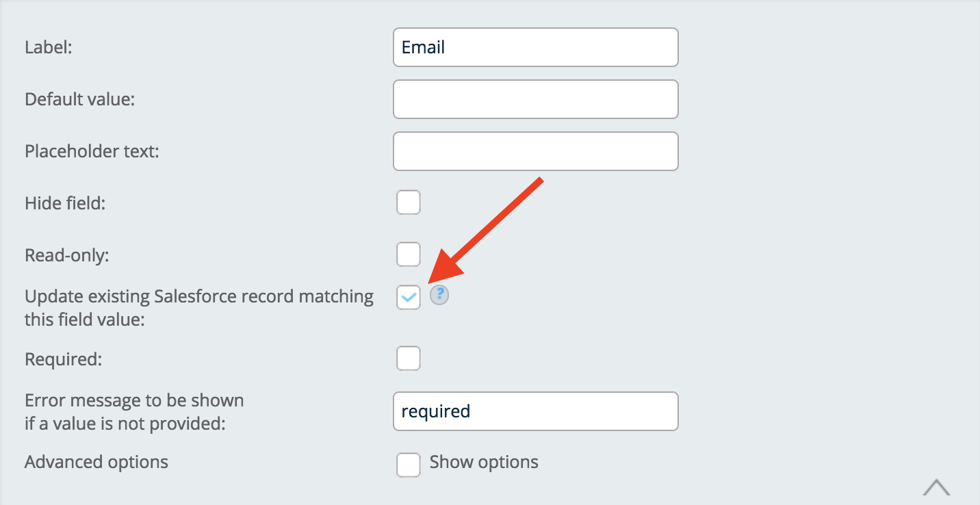Click the Label: caption text
980x505 pixels.
[x=48, y=47]
